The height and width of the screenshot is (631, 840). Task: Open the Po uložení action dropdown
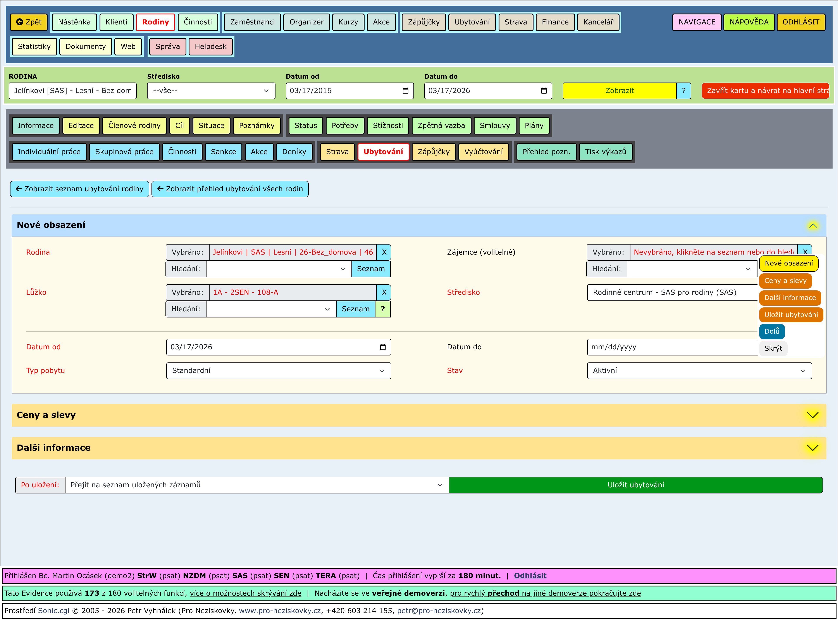pyautogui.click(x=256, y=485)
